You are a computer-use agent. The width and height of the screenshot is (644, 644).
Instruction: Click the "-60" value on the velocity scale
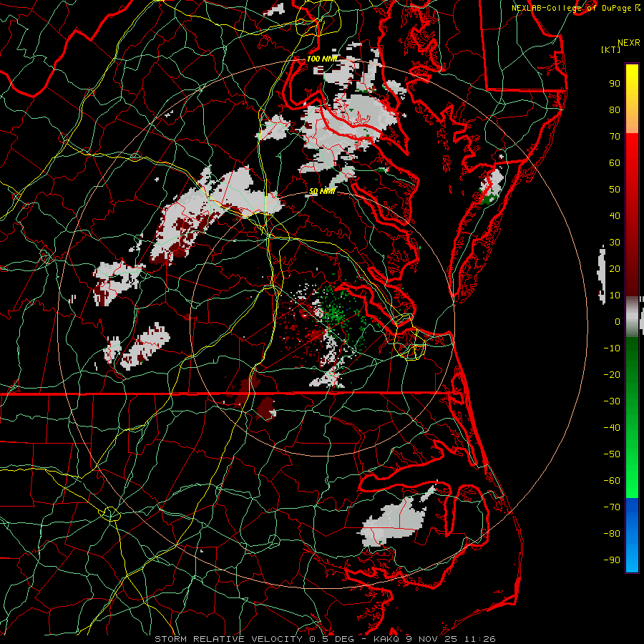point(612,481)
